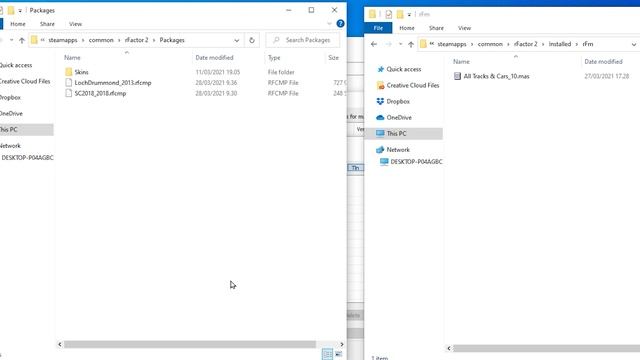Screen dimensions: 640x360
Task: Click rFactor 2 breadcrumb in Packages address bar
Action: pos(137,40)
